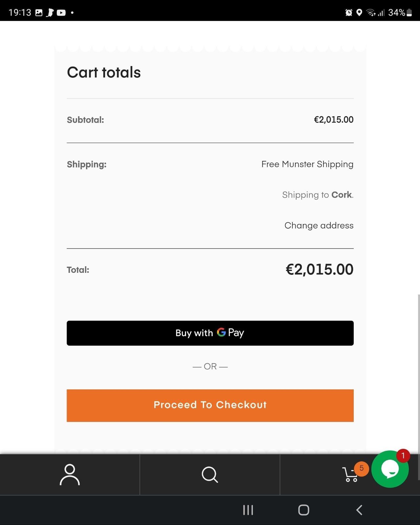Tap the red chat unread badge
Image resolution: width=420 pixels, height=525 pixels.
coord(403,456)
